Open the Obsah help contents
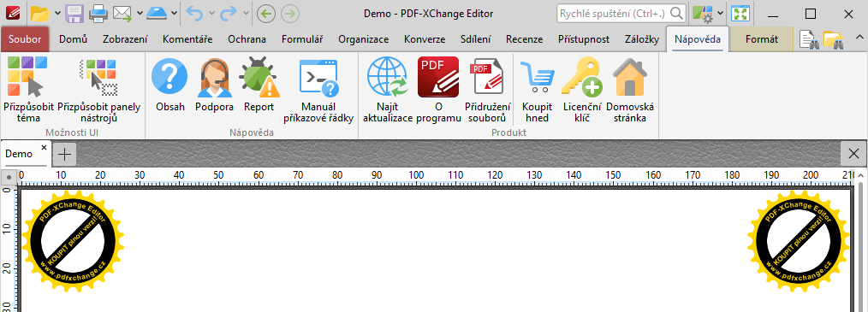Image resolution: width=868 pixels, height=312 pixels. [x=170, y=90]
